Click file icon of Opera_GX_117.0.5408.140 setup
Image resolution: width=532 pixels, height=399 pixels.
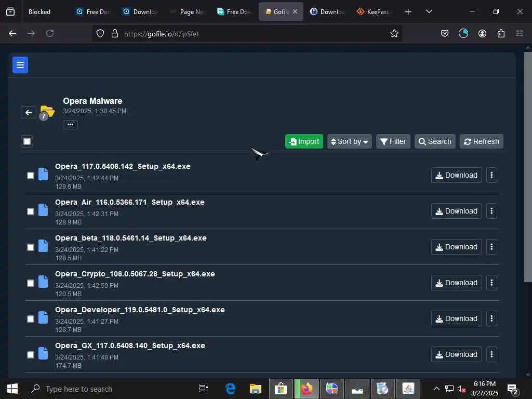coord(43,353)
